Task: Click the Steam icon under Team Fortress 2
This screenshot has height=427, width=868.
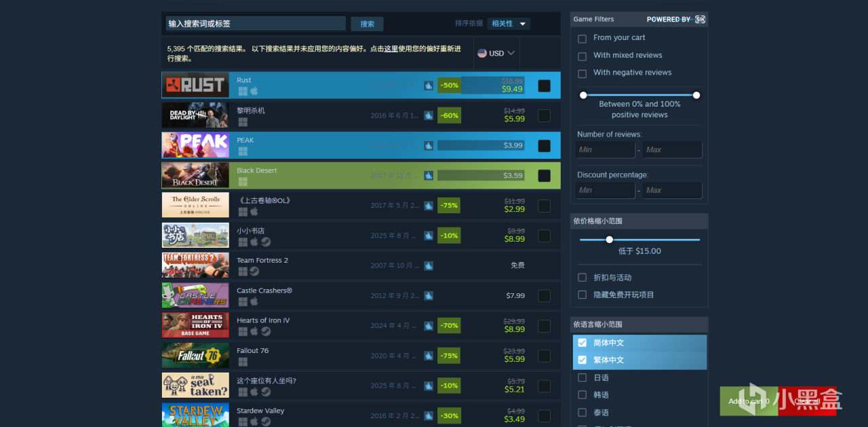Action: point(254,271)
